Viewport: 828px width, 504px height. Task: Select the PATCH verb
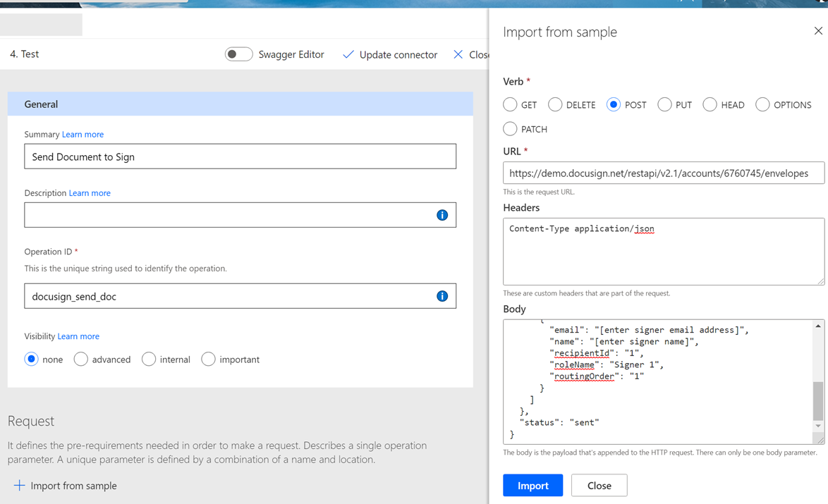pyautogui.click(x=510, y=128)
